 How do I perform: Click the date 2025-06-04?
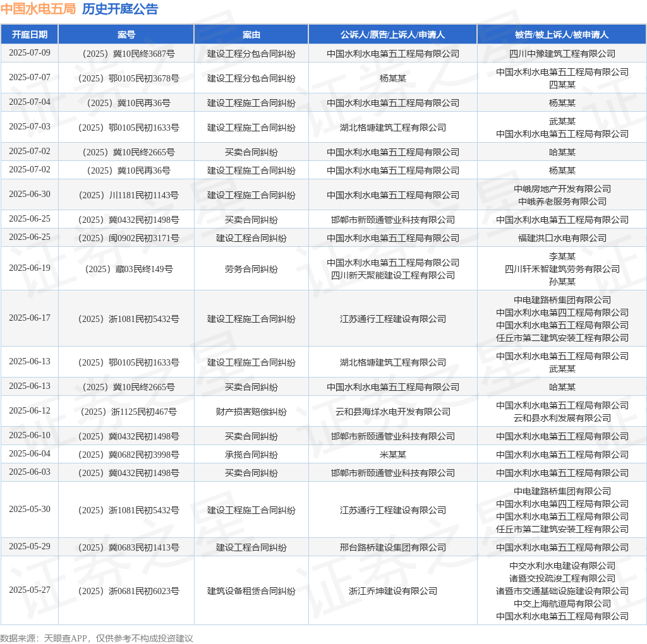click(x=30, y=453)
